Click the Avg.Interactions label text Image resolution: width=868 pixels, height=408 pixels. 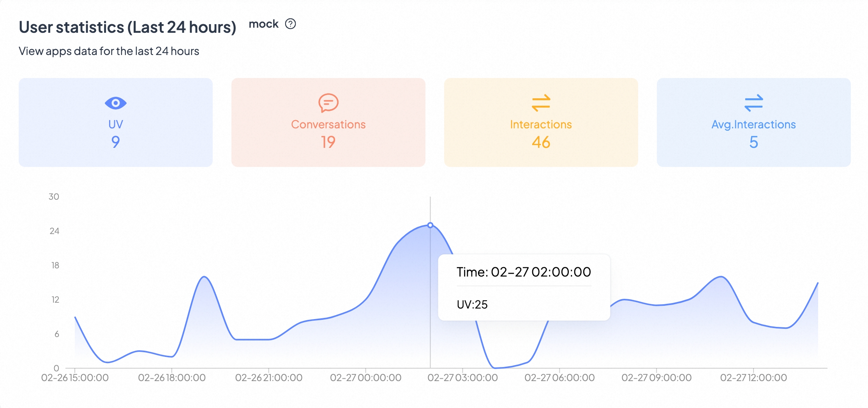coord(753,124)
